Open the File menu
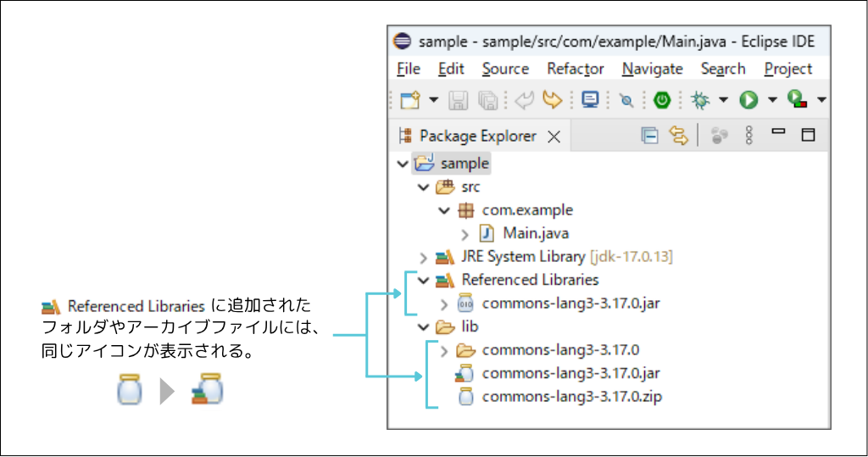 (x=409, y=69)
